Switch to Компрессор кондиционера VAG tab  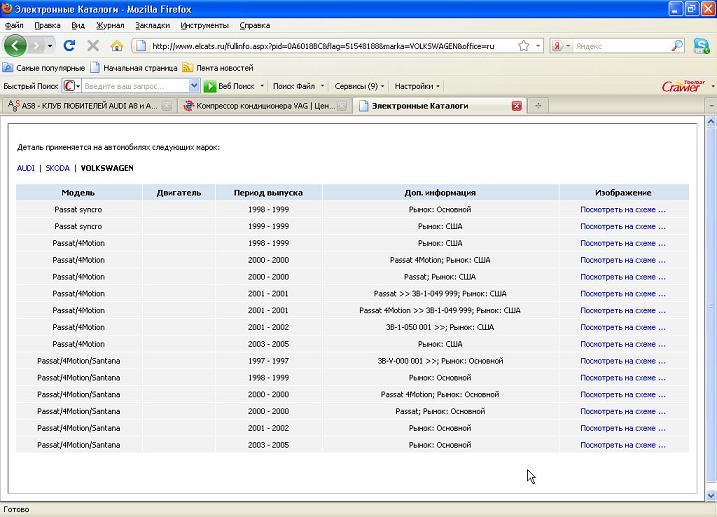(265, 106)
